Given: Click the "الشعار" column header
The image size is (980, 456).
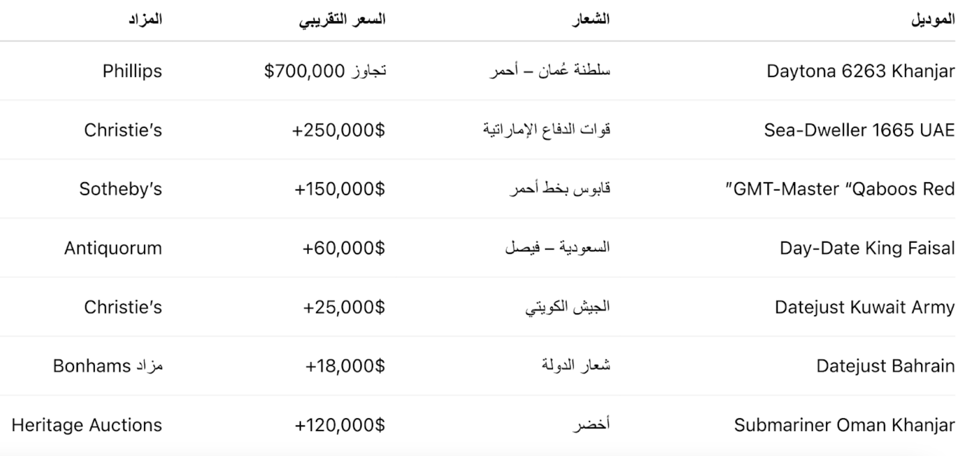Looking at the screenshot, I should pyautogui.click(x=590, y=20).
